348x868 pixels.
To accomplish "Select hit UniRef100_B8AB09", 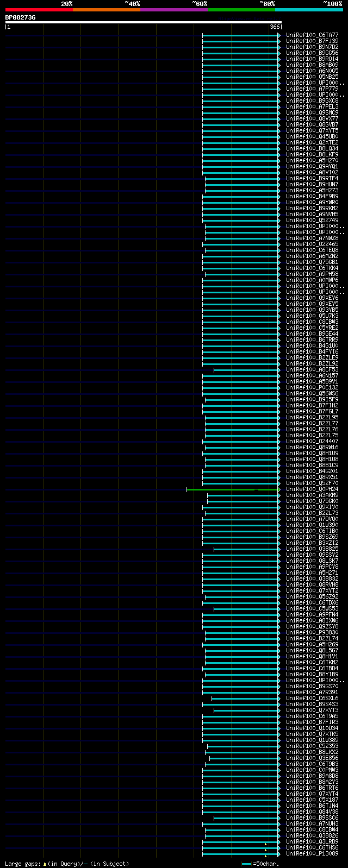I will click(x=312, y=65).
